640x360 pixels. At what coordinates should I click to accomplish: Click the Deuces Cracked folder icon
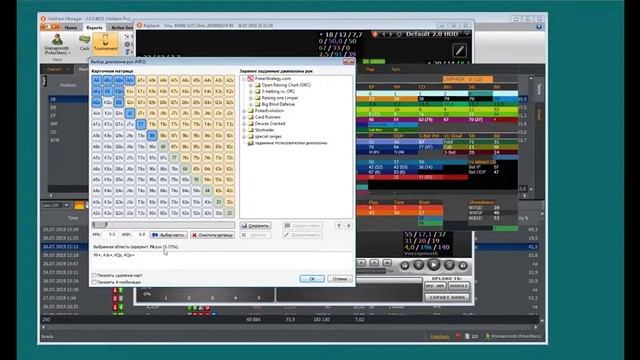pyautogui.click(x=251, y=124)
